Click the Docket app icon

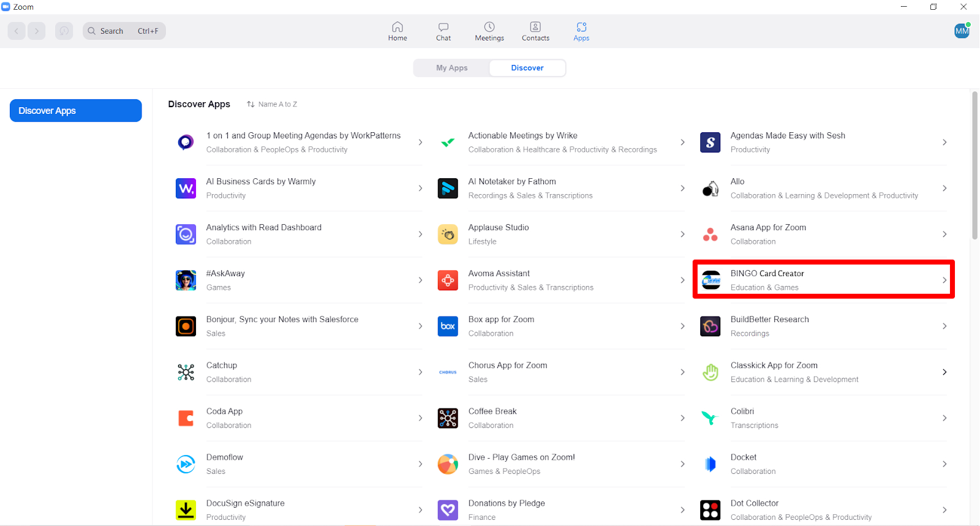710,464
